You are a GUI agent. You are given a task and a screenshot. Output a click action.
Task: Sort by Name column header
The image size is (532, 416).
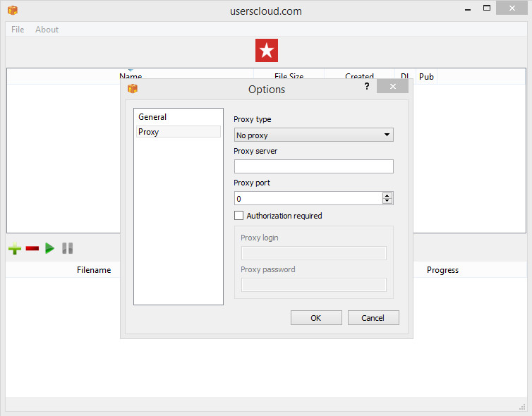131,76
